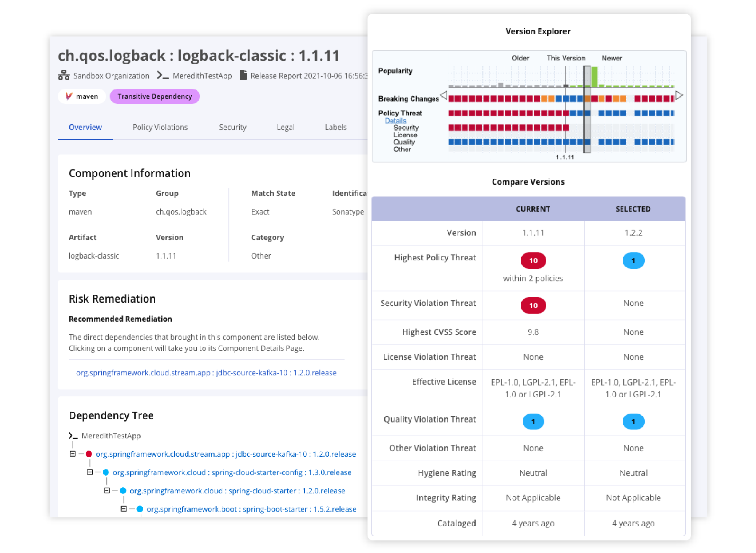Click the maven ecosystem icon badge
The height and width of the screenshot is (553, 756).
pos(68,96)
